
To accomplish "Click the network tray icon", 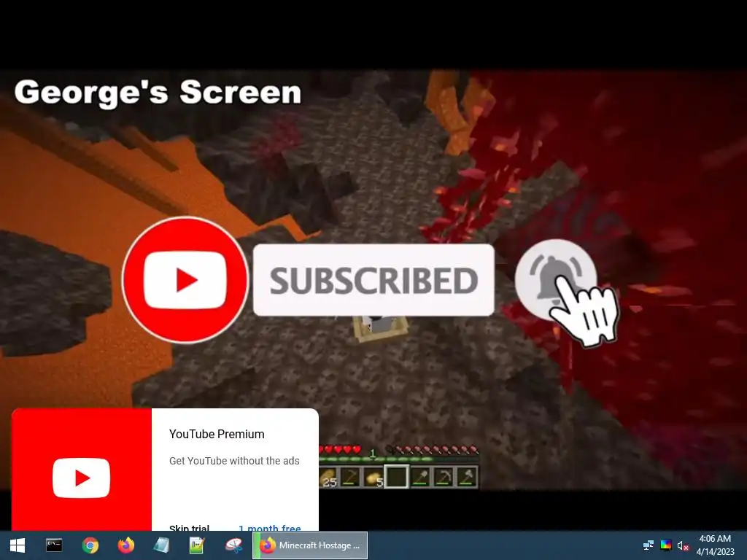I will 649,545.
